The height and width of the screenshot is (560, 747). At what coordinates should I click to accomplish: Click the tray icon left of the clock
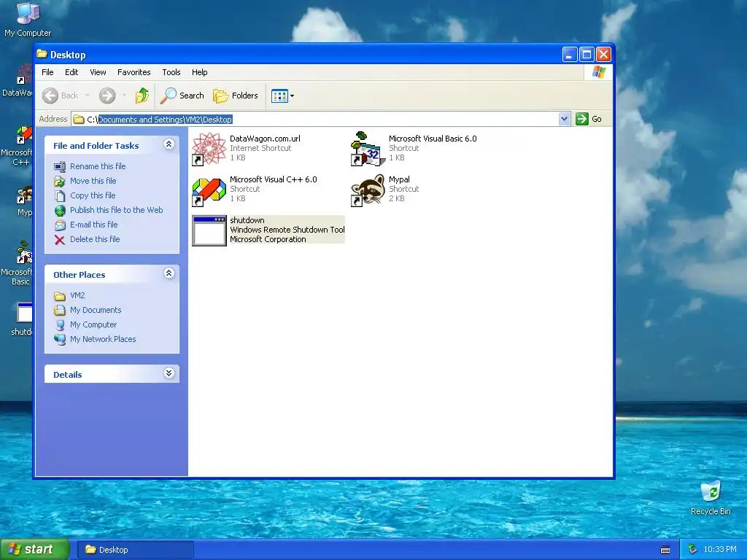tap(693, 550)
